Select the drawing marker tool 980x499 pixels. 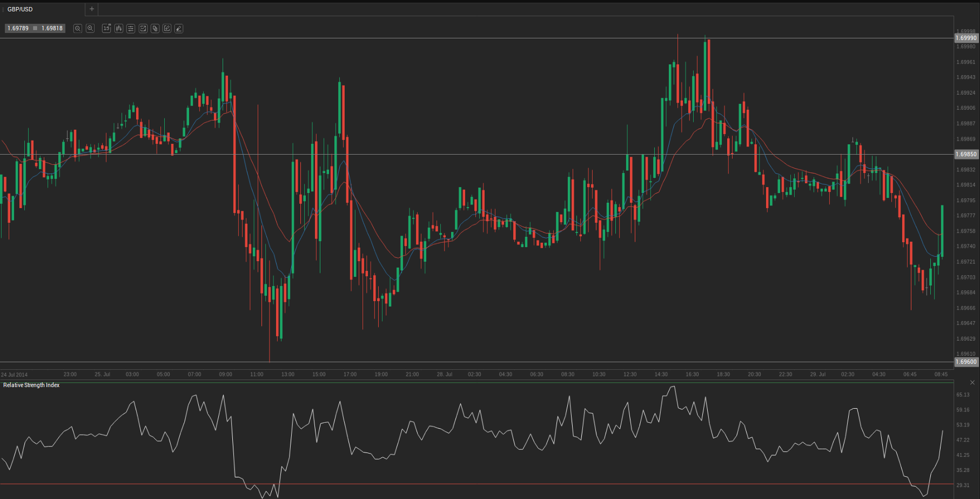click(179, 28)
